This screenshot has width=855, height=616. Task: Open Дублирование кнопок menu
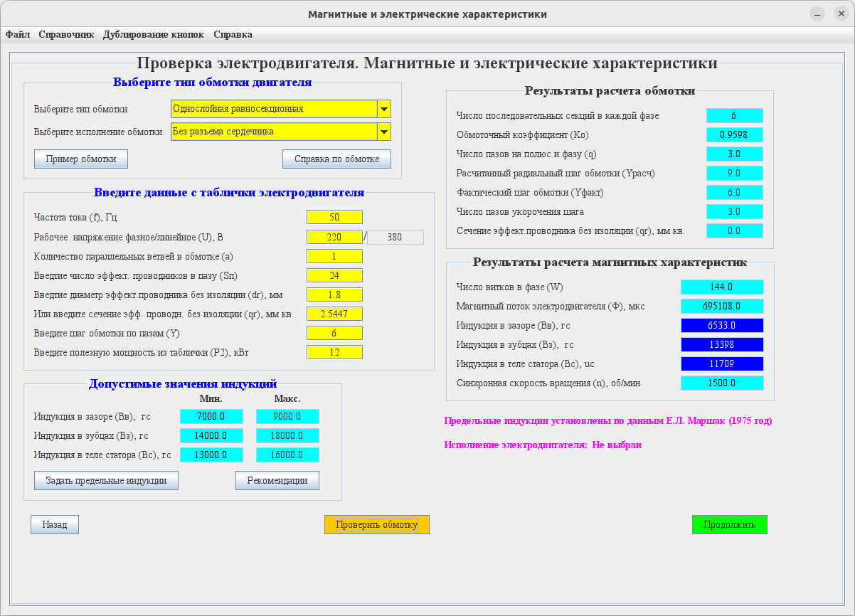153,34
